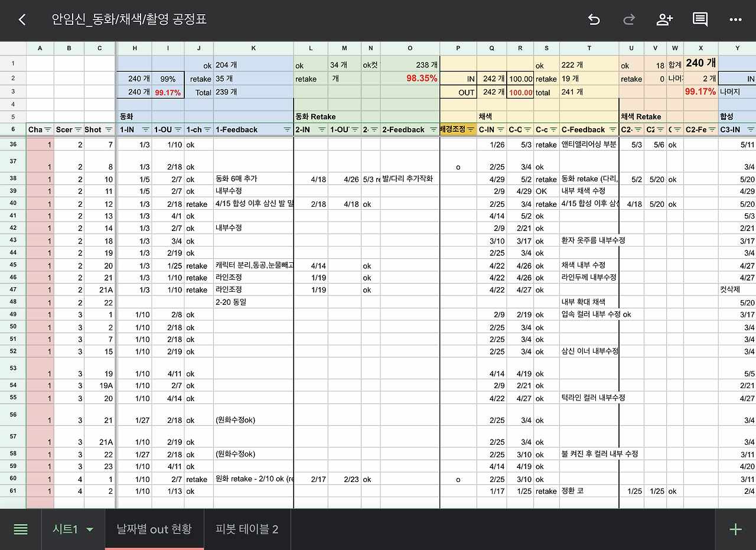The width and height of the screenshot is (756, 550).
Task: Open the filter on the Shot column
Action: pos(107,130)
